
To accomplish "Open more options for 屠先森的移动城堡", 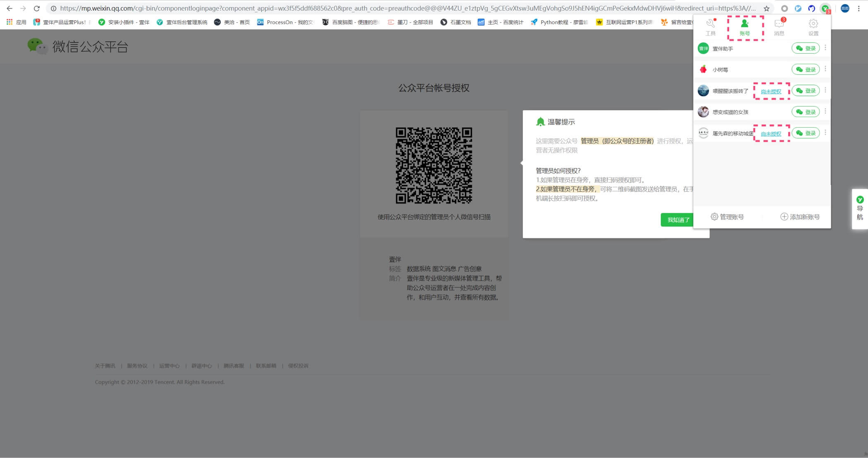I will tap(825, 133).
